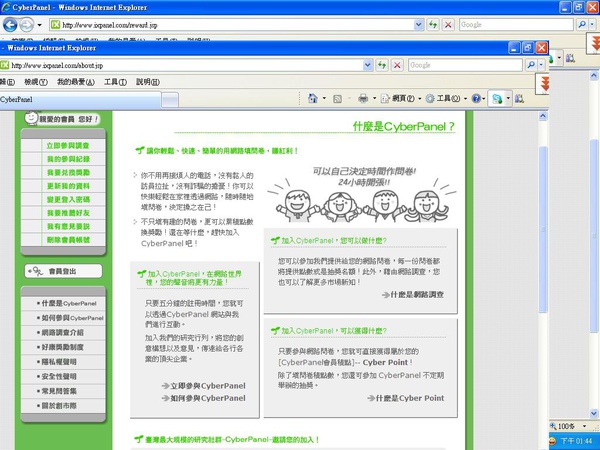Click the front window Google search box
Screen dimensions: 600x450
click(x=465, y=65)
